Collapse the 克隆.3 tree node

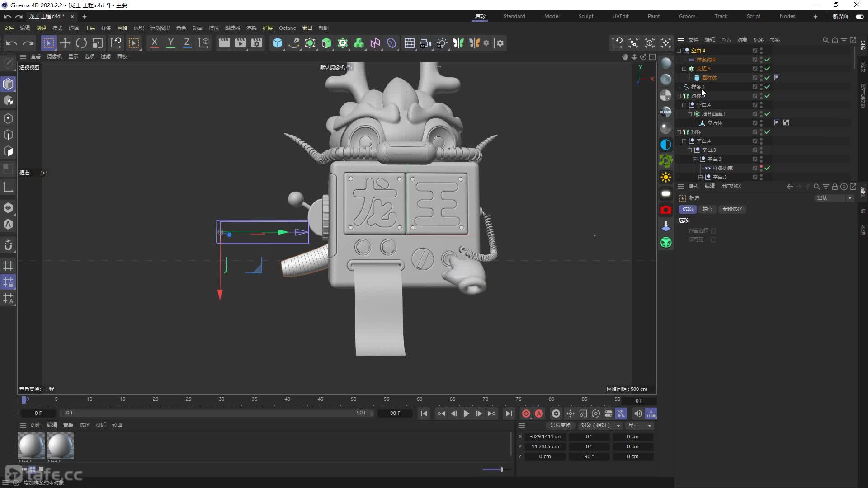tap(684, 69)
